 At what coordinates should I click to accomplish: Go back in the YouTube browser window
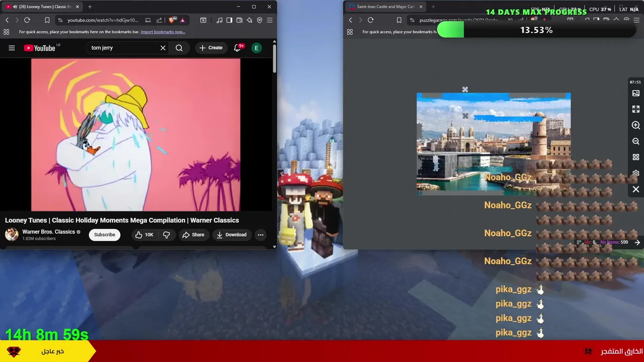(x=7, y=20)
